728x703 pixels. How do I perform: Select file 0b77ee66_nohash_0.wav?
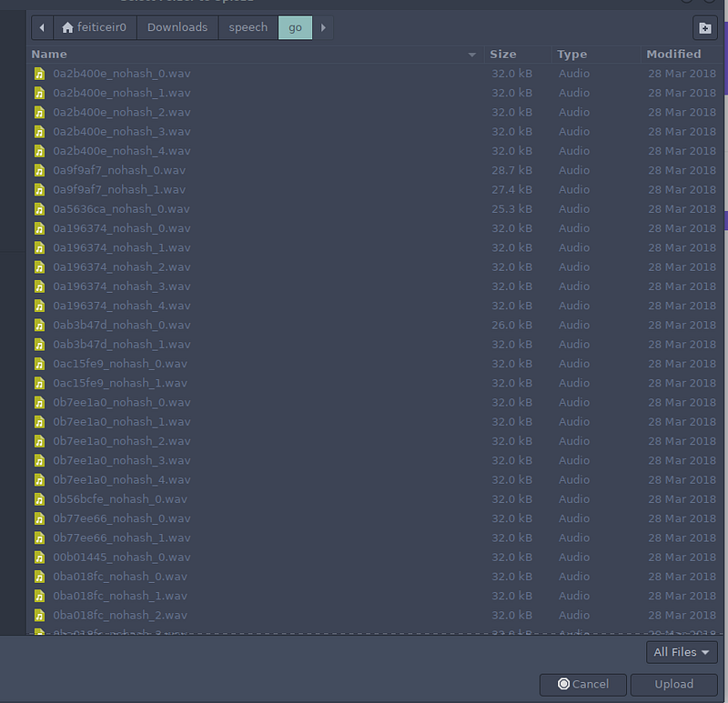[375, 518]
